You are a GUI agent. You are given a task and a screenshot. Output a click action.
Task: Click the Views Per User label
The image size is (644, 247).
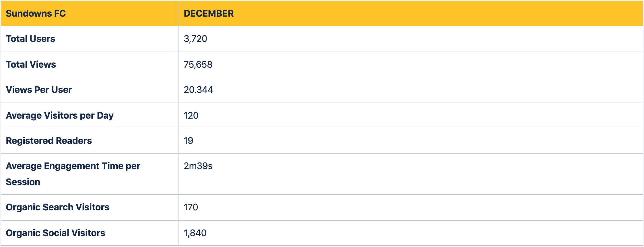[x=39, y=90]
